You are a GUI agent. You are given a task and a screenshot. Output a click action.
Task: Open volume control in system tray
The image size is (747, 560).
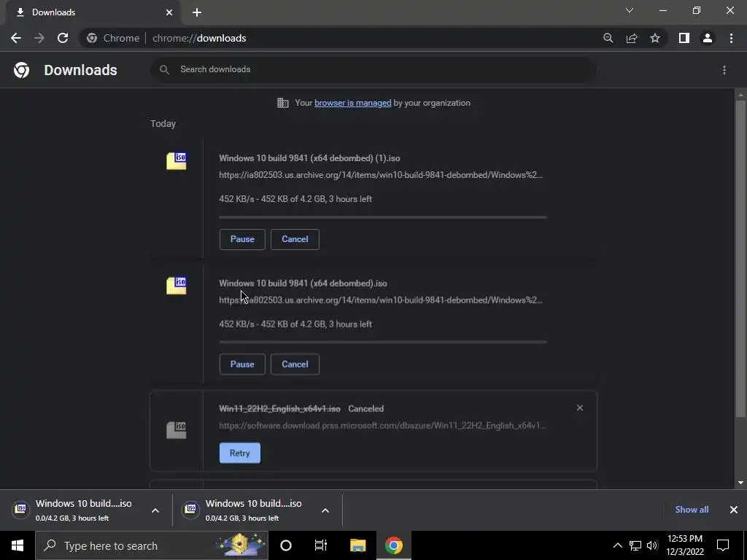tap(652, 545)
